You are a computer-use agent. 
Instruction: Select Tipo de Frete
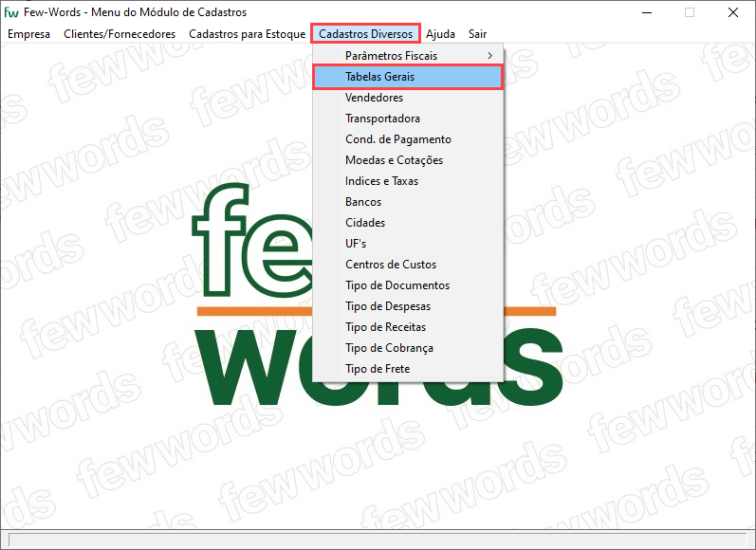(x=408, y=369)
